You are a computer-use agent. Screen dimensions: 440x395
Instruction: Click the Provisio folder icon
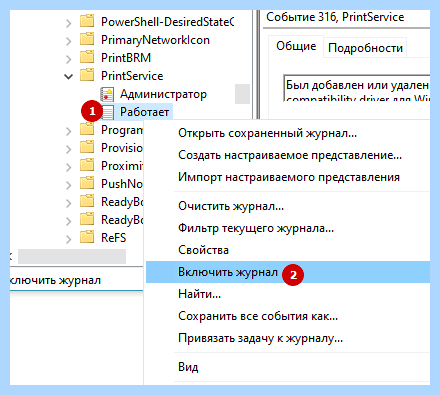[x=87, y=147]
